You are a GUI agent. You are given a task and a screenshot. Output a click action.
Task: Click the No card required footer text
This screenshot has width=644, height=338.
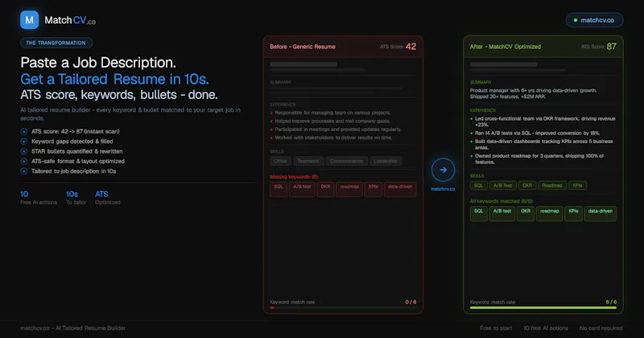pyautogui.click(x=601, y=328)
